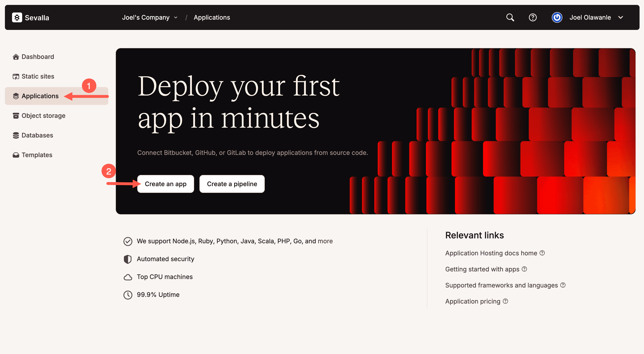Click the Sevalla logo icon
644x354 pixels.
[x=17, y=17]
